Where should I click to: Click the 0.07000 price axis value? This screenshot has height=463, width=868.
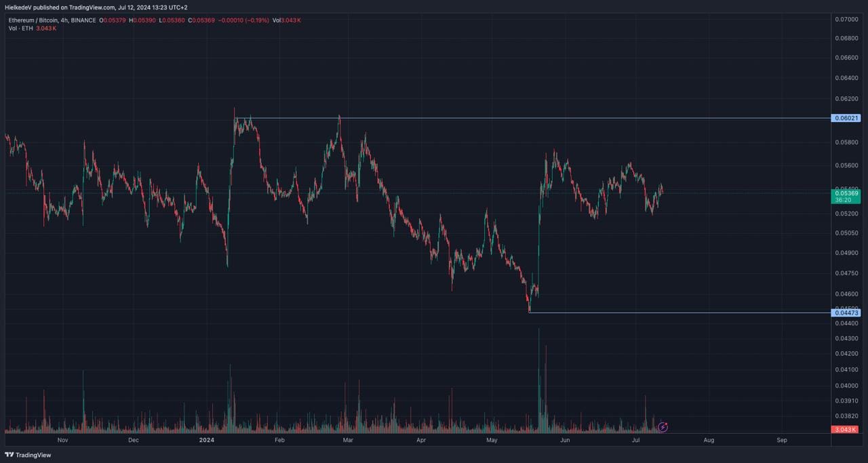coord(846,20)
